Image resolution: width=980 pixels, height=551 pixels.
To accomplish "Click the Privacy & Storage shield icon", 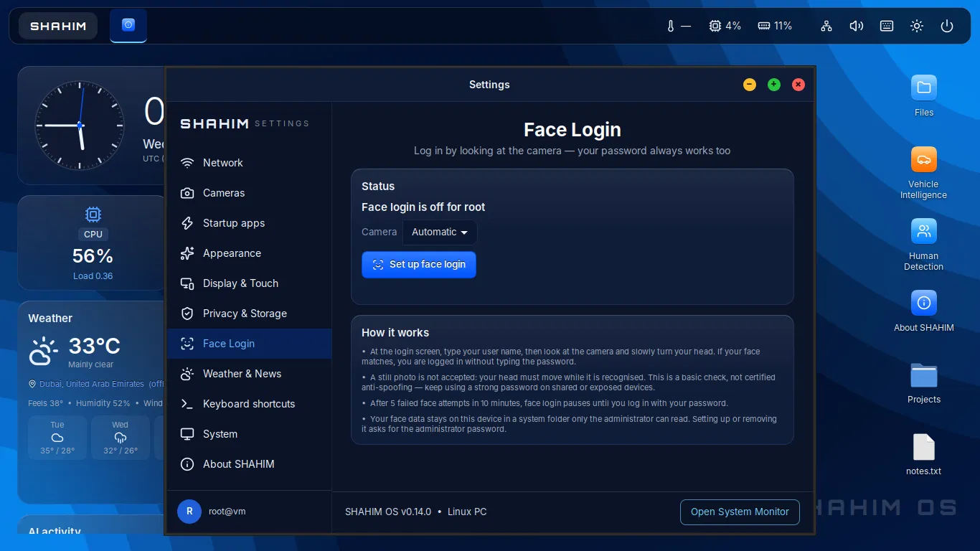I will coord(187,314).
